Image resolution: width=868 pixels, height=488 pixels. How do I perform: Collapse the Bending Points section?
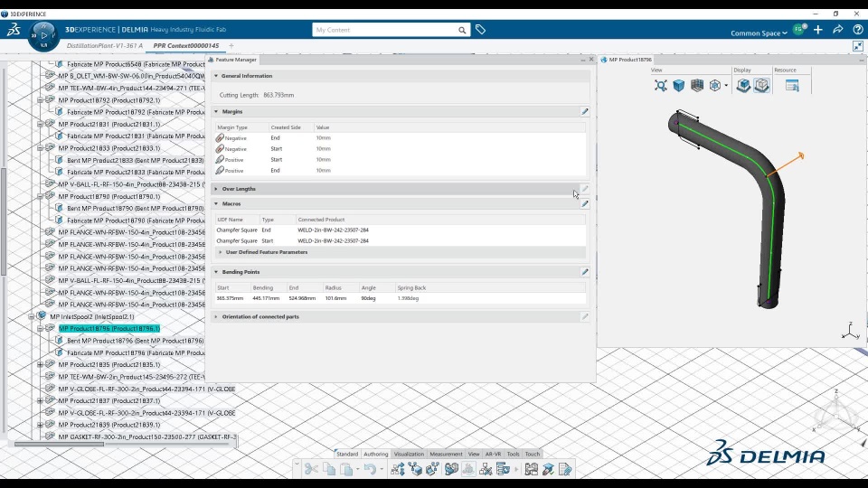click(216, 272)
